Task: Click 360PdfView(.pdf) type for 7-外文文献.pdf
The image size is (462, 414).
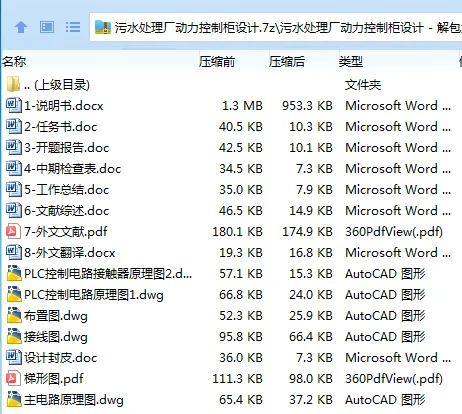Action: pyautogui.click(x=394, y=232)
